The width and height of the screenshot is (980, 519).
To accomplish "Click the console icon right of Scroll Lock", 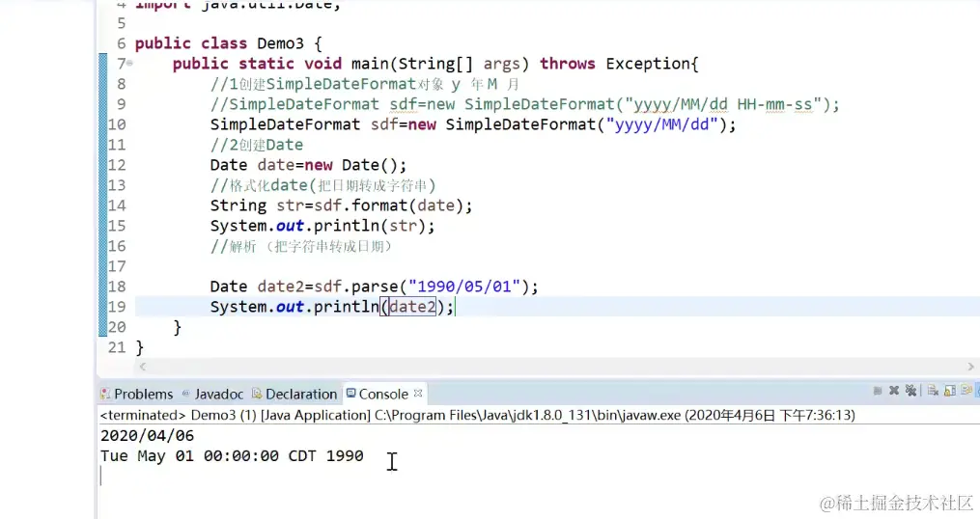I will [x=966, y=391].
